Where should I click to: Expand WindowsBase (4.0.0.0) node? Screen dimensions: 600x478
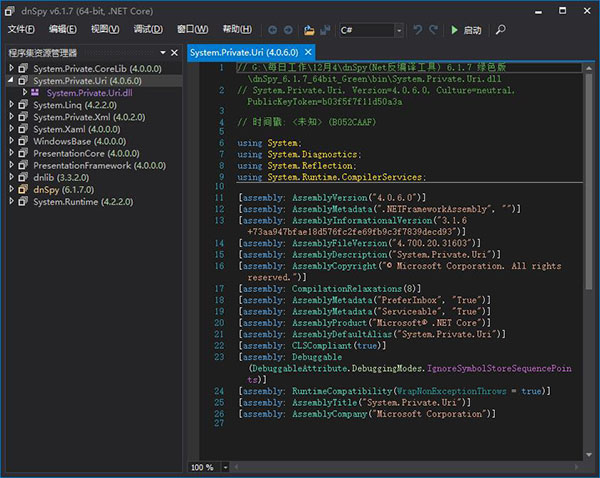[11, 141]
